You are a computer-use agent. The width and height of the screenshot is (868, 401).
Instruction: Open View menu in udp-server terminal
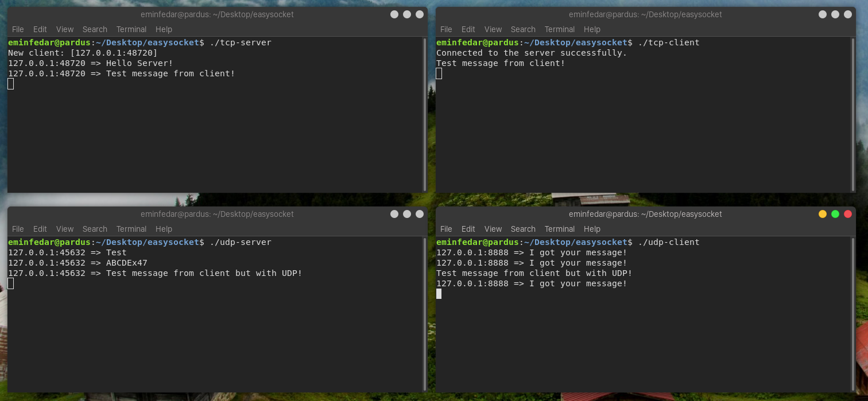[64, 229]
